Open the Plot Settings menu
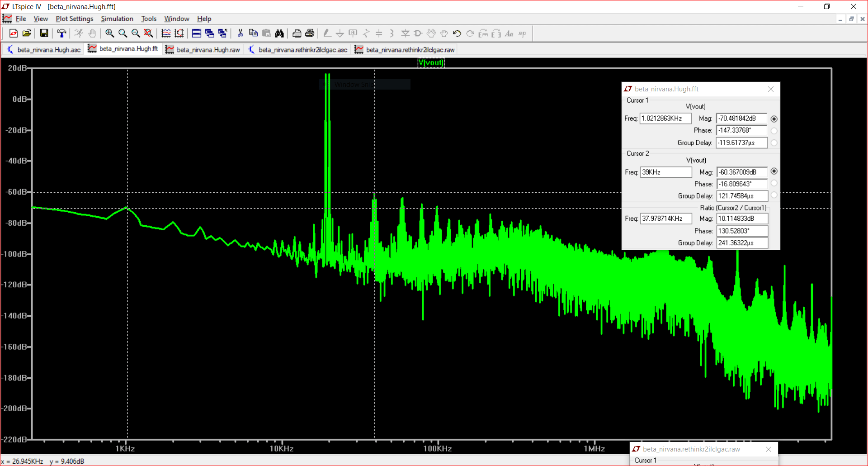The image size is (868, 466). (74, 19)
